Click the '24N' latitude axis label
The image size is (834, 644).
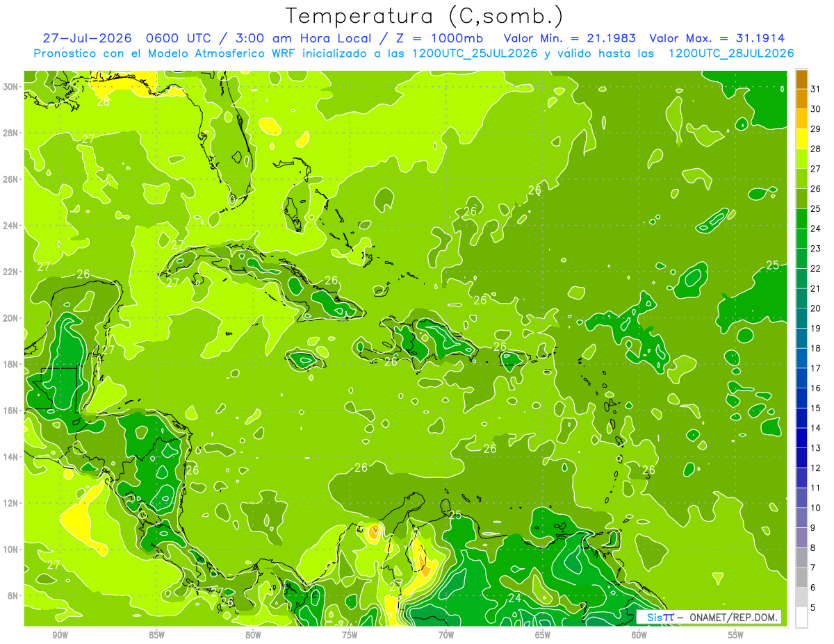pyautogui.click(x=11, y=225)
